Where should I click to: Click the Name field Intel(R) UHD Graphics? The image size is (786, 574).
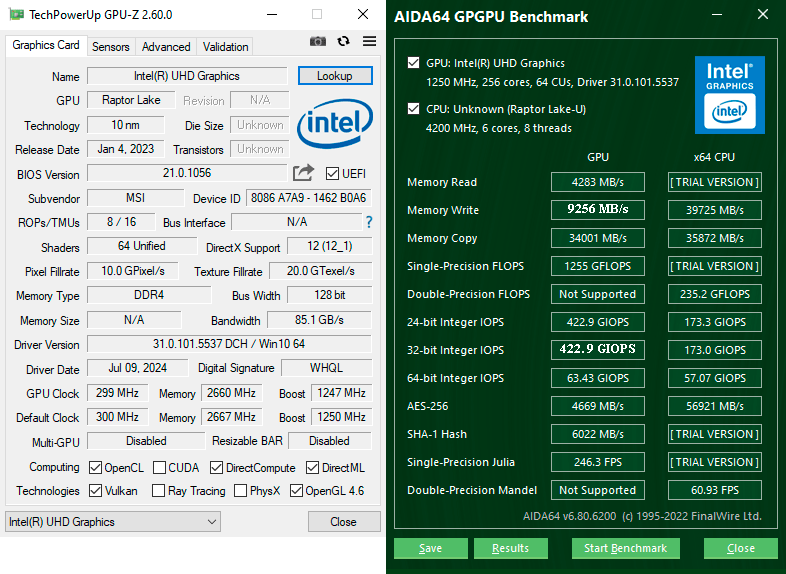click(187, 76)
